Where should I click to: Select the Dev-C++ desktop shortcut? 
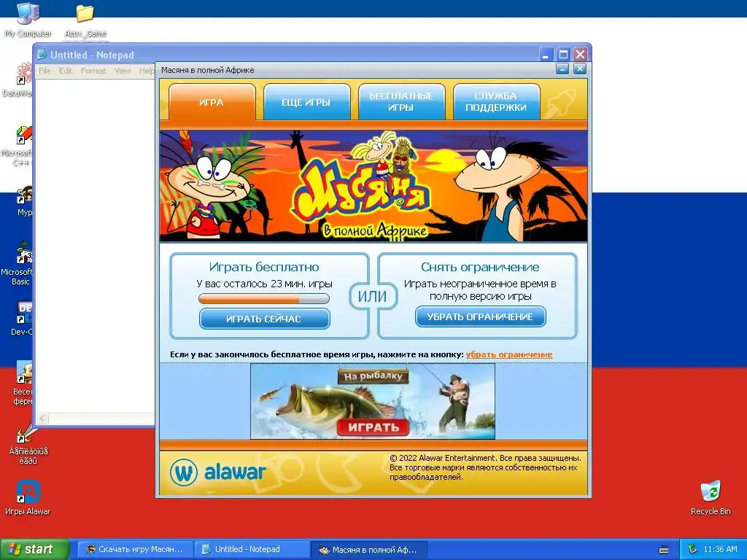21,319
